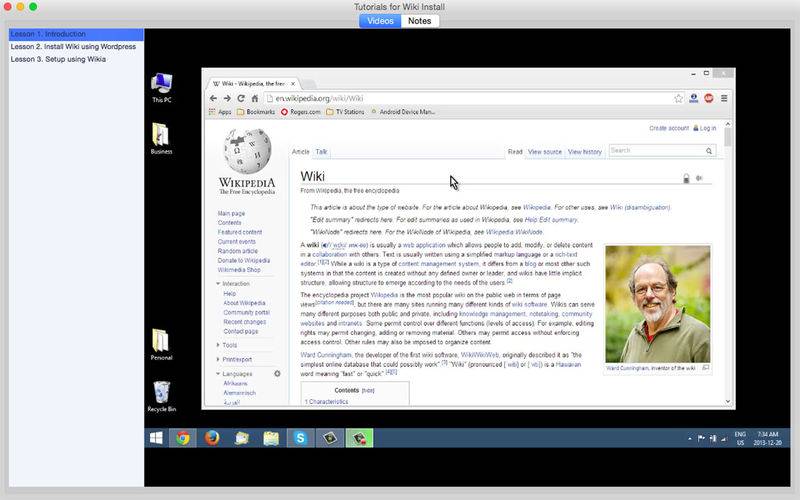
Task: Click the Action Center flag tray icon
Action: [702, 438]
